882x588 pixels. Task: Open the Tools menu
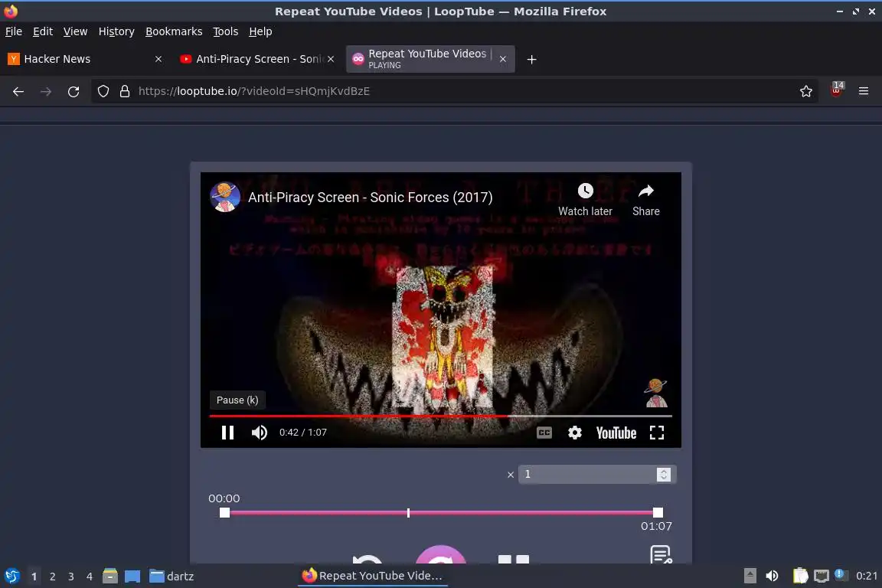[226, 31]
